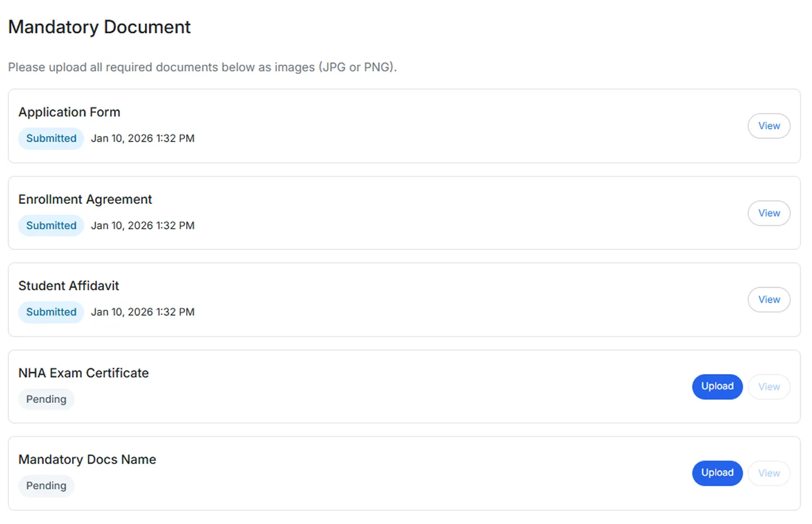
Task: Click the Pending badge under NHA Exam Certificate
Action: 46,399
